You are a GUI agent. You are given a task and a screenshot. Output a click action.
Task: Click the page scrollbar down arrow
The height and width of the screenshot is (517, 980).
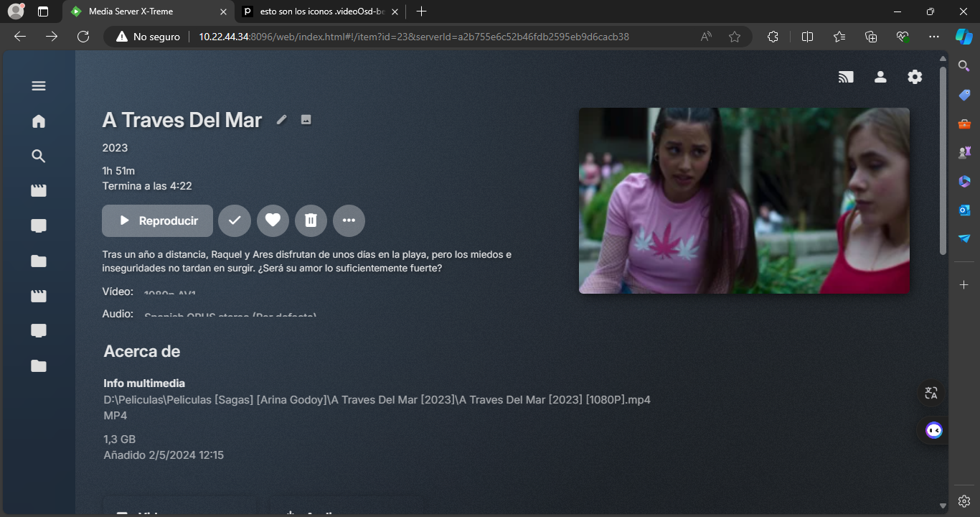click(x=943, y=507)
